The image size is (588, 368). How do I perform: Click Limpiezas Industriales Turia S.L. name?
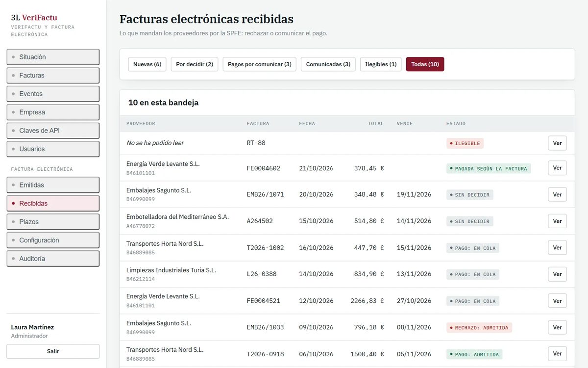click(x=171, y=270)
